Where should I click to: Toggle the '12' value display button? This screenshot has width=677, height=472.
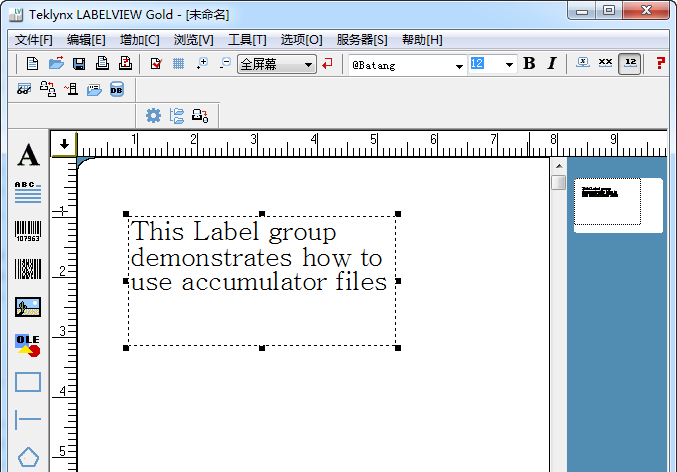tap(629, 64)
